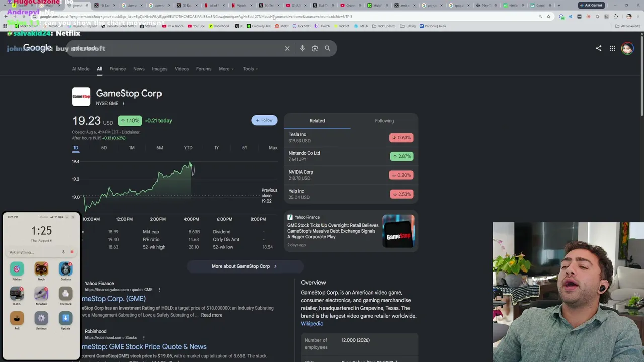Open Nintendo Co Ltd related stock row

351,156
